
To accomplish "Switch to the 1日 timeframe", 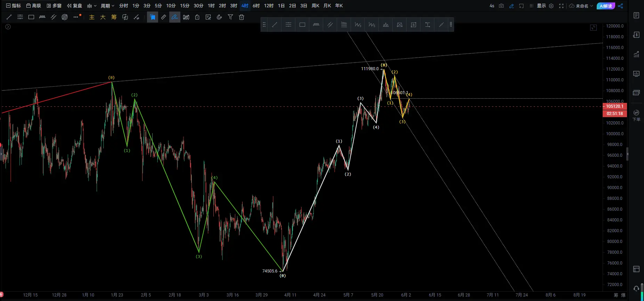I will click(281, 6).
